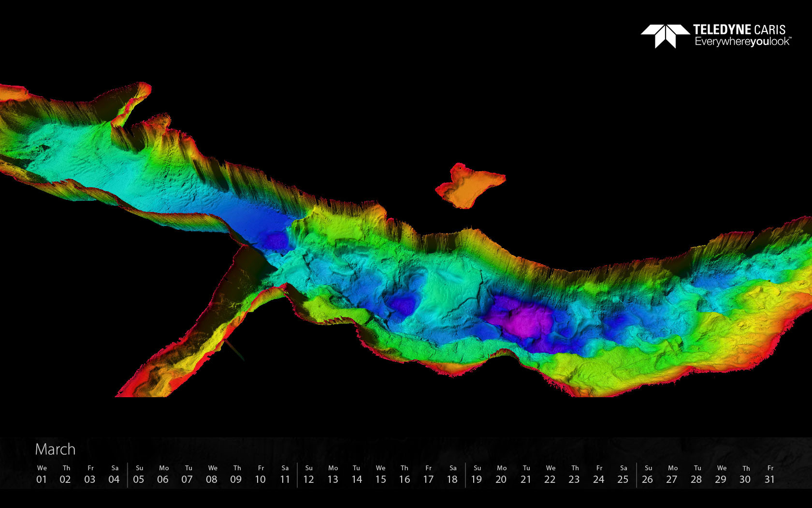Select Saturday 25 in the calendar

pos(623,475)
